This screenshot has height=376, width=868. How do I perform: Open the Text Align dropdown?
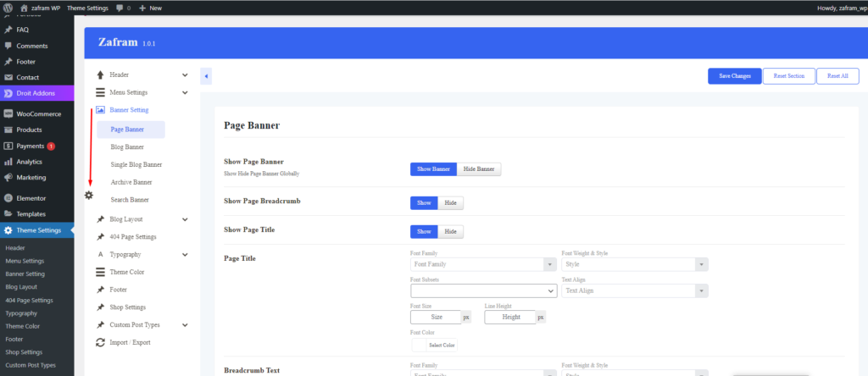tap(634, 290)
